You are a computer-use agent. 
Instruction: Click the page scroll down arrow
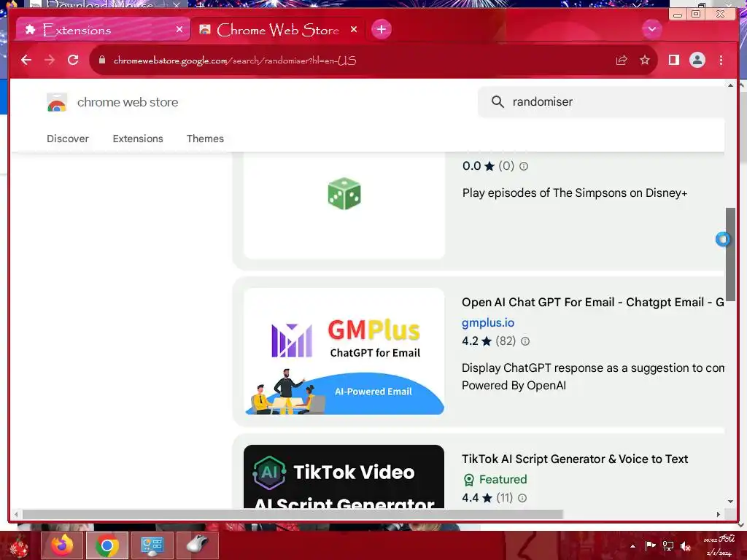tap(730, 502)
